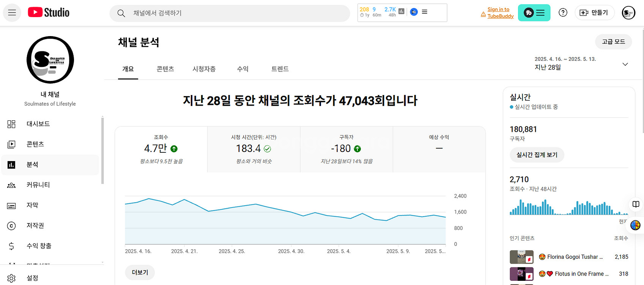Click the bar chart icon in the stats bar
644x285 pixels.
pyautogui.click(x=401, y=11)
